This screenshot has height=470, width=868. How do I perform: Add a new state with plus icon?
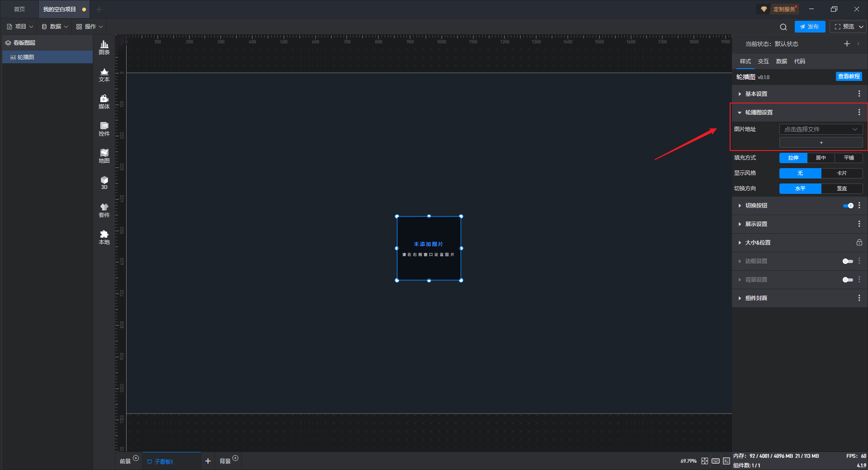(x=847, y=44)
